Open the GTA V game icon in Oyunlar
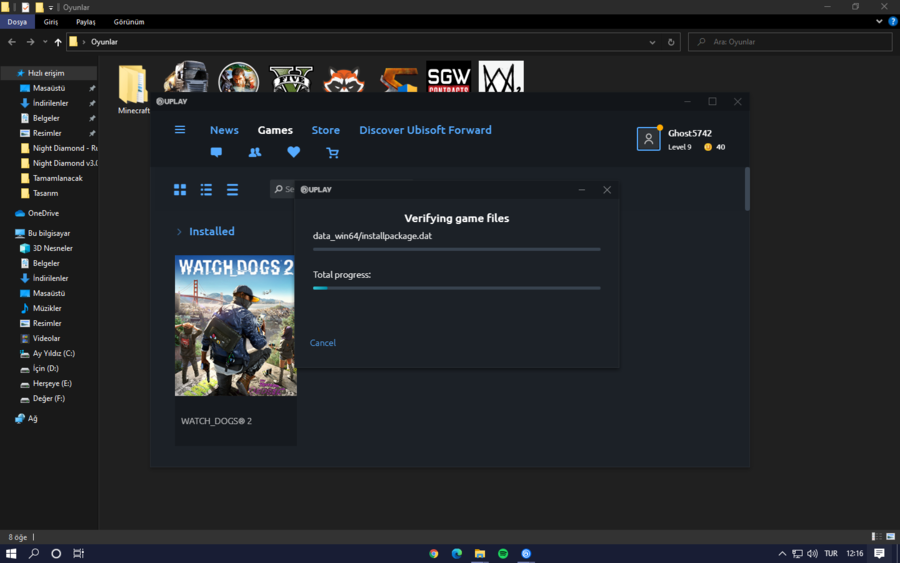The width and height of the screenshot is (900, 563). pyautogui.click(x=291, y=79)
